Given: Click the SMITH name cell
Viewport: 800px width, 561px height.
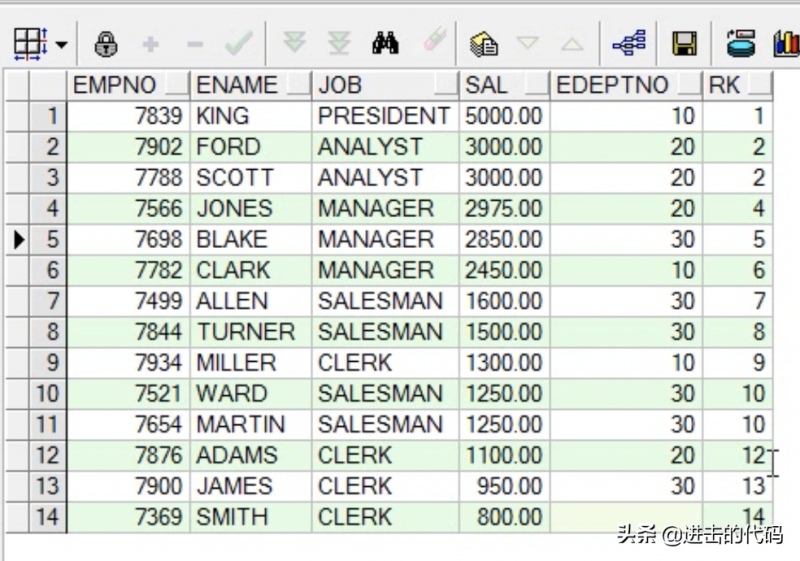Looking at the screenshot, I should click(251, 517).
